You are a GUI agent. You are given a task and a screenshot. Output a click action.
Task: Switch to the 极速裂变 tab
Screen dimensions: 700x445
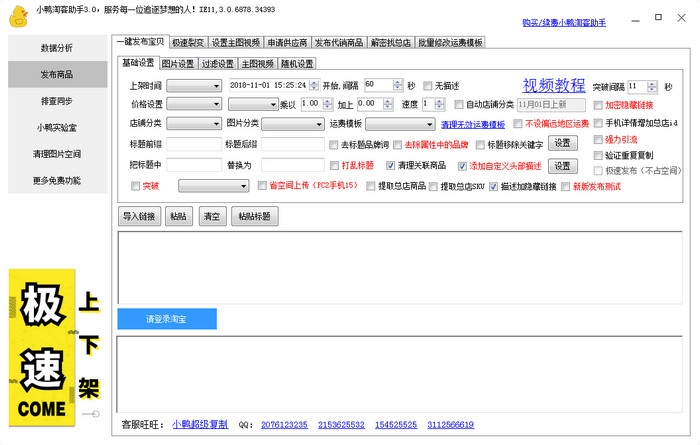coord(187,43)
